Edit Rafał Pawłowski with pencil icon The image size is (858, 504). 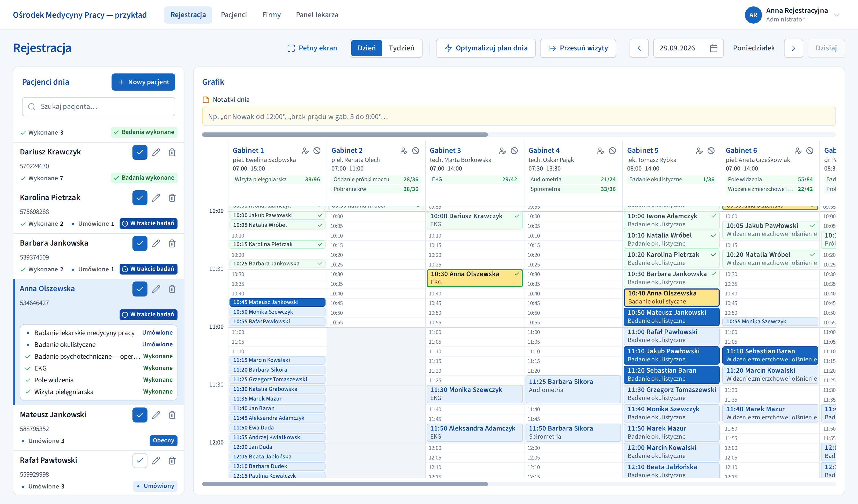[x=156, y=461]
